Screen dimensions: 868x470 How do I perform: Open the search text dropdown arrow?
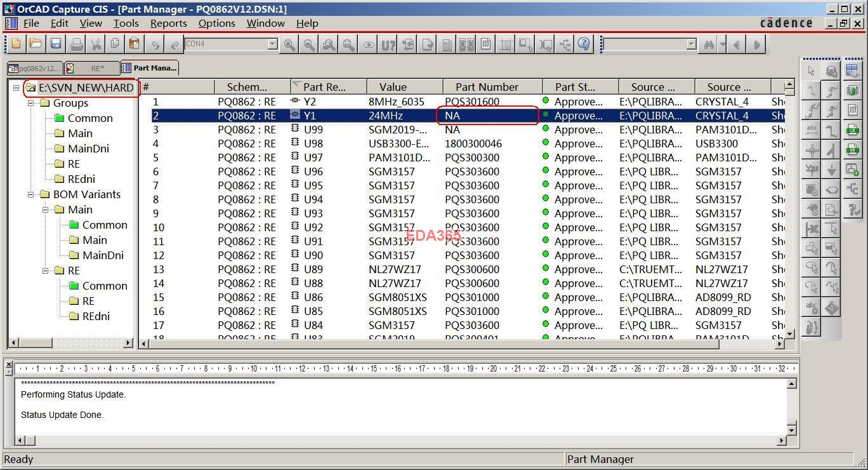tap(691, 44)
